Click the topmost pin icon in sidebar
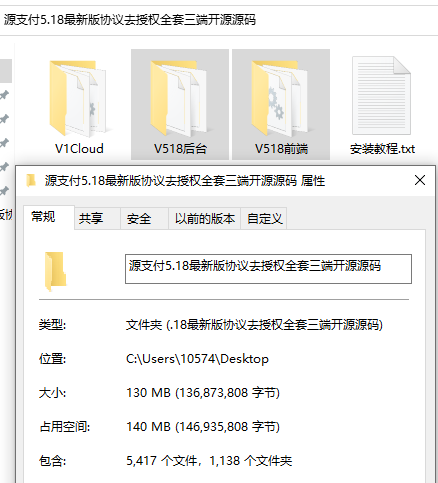The width and height of the screenshot is (438, 483). [4, 95]
